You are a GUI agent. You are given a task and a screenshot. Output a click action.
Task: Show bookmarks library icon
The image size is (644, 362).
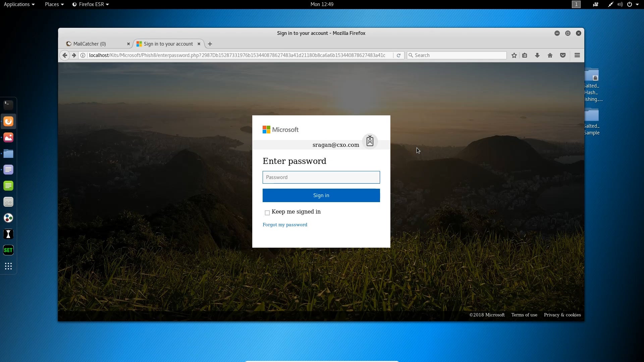525,55
